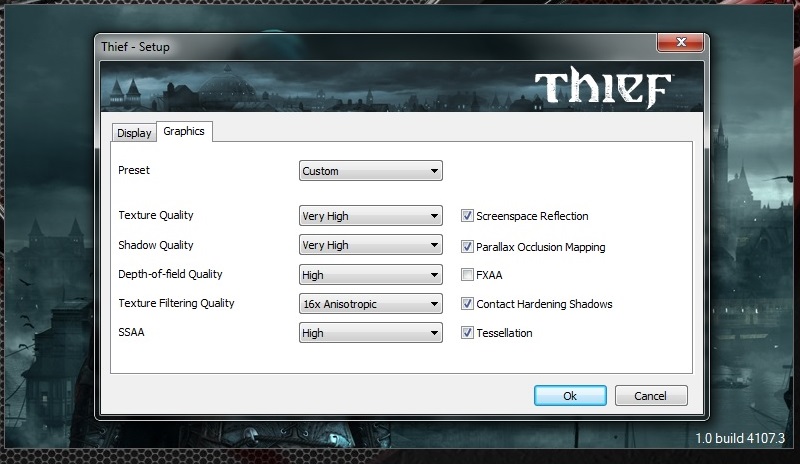The image size is (800, 464).
Task: Click the Preset label text
Action: [x=134, y=170]
